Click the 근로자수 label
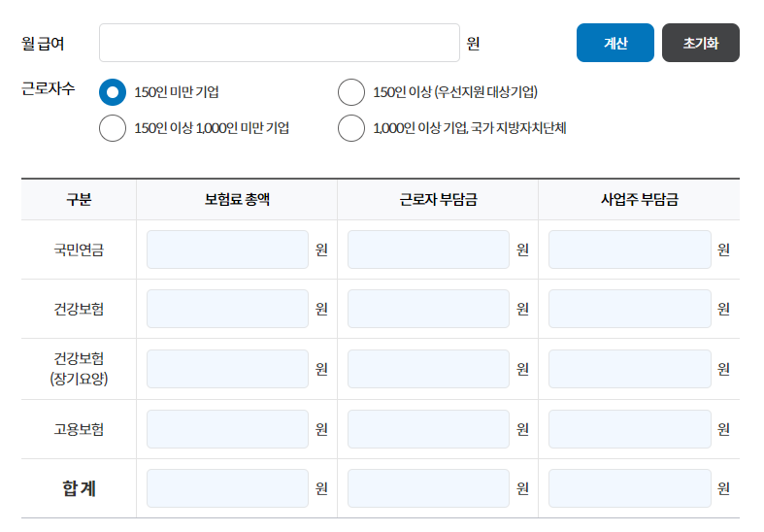Viewport: 764px width, 532px height. (49, 88)
